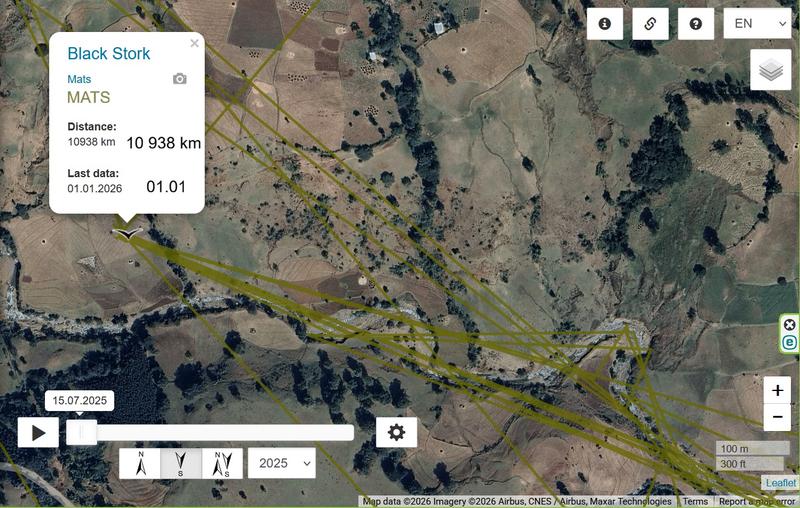Select northward migration direction button
The width and height of the screenshot is (800, 508).
coord(140,463)
